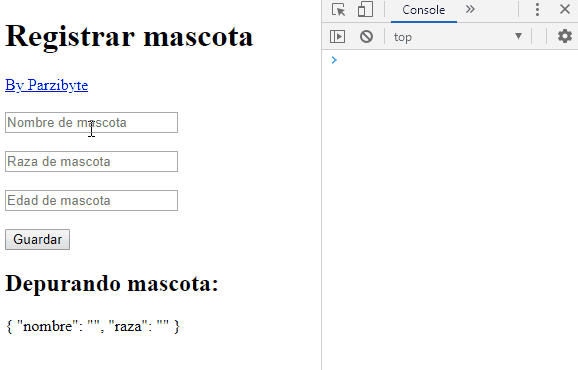Open the more tabs chevron in DevTools

point(470,9)
